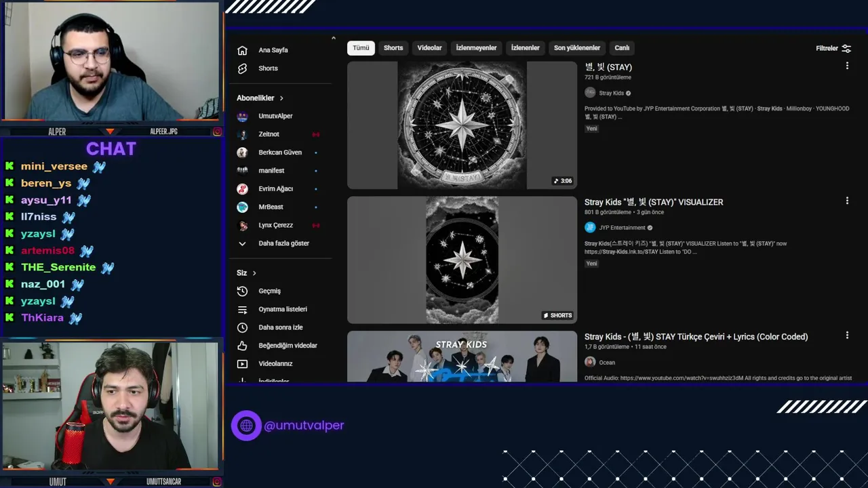Viewport: 868px width, 488px height.
Task: Open JYP Entertainment channel avatar
Action: click(590, 228)
